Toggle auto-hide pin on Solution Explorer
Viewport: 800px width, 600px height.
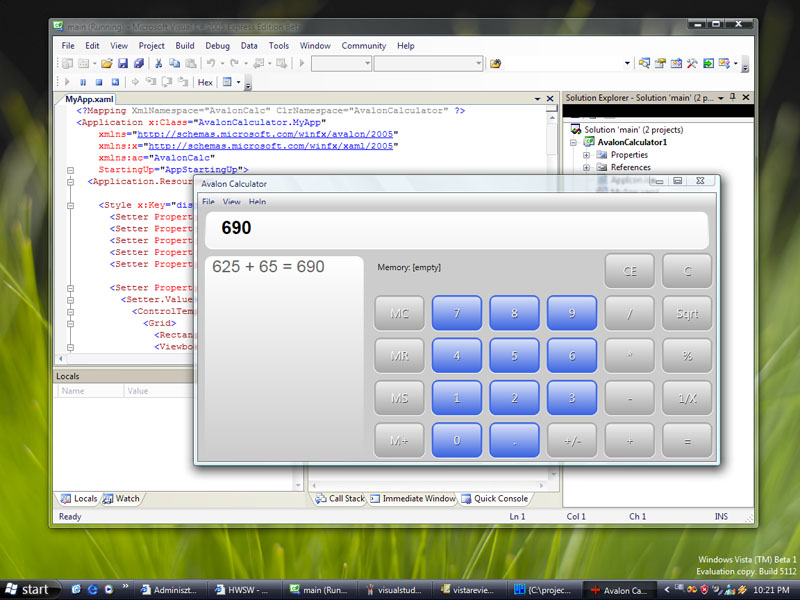(x=733, y=97)
